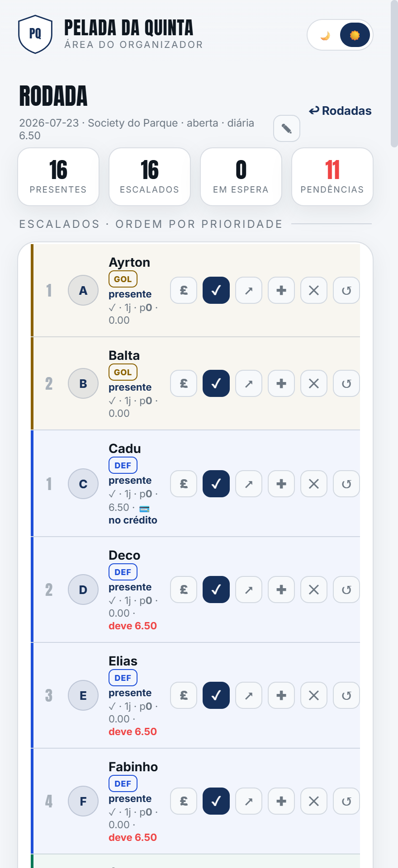Switch to dark mode moon icon
Screen dimensions: 398x868
(325, 35)
